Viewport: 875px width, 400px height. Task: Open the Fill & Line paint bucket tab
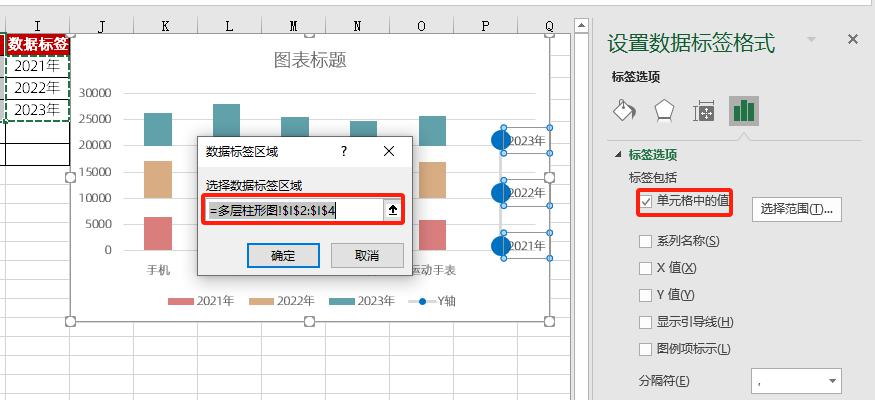pyautogui.click(x=624, y=110)
